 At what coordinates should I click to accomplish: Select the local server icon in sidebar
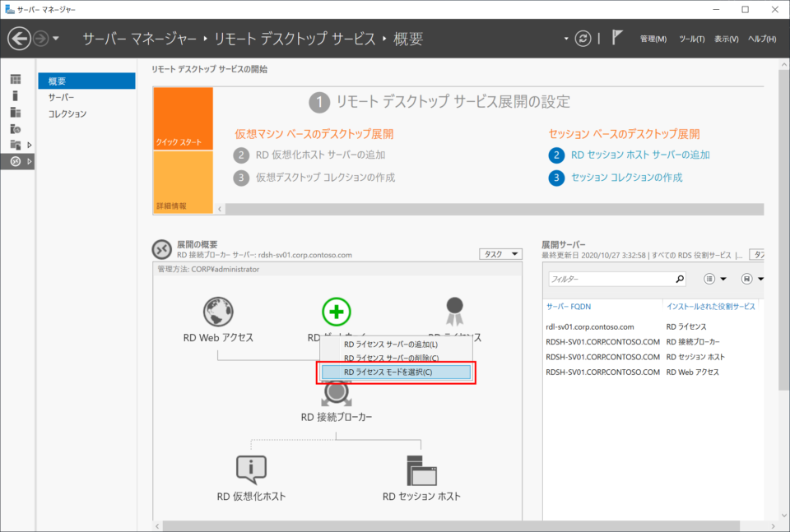16,95
